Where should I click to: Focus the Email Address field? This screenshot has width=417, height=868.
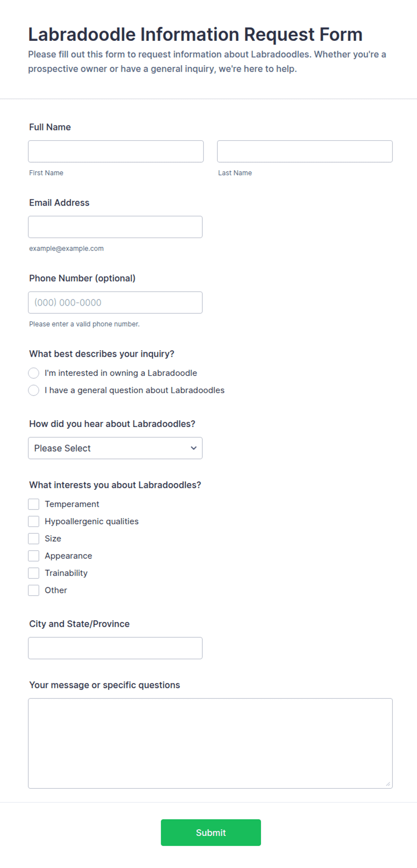(115, 227)
